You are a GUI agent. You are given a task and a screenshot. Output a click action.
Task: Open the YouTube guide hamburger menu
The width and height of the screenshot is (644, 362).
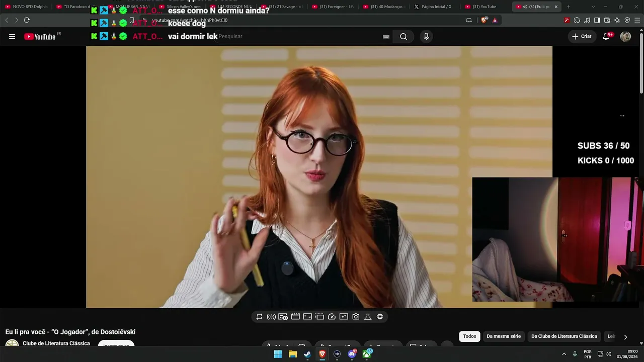(x=12, y=37)
